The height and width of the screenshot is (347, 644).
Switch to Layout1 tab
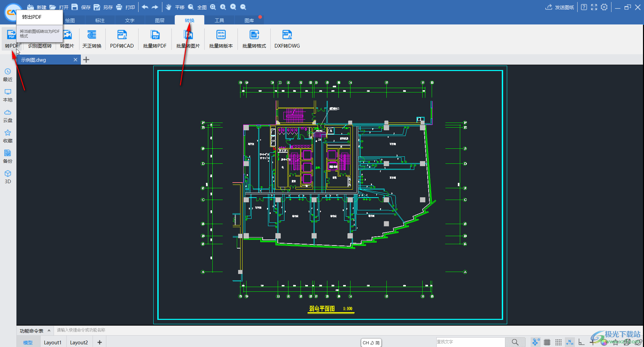click(x=53, y=342)
